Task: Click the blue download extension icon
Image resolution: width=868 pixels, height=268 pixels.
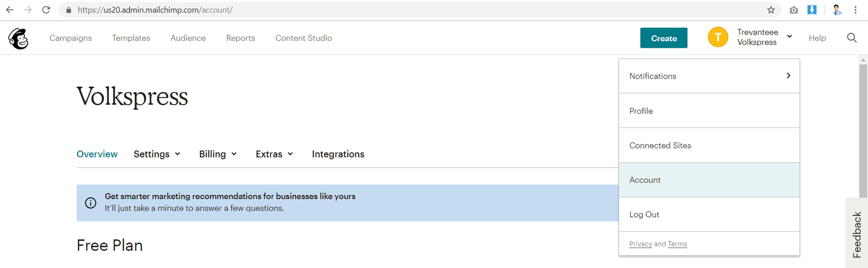Action: pyautogui.click(x=812, y=10)
